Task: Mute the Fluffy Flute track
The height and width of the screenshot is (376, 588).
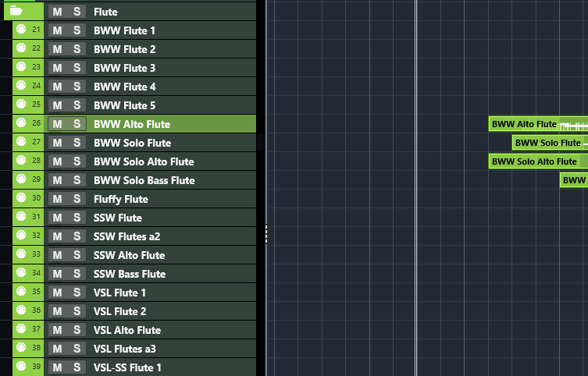Action: click(x=57, y=199)
